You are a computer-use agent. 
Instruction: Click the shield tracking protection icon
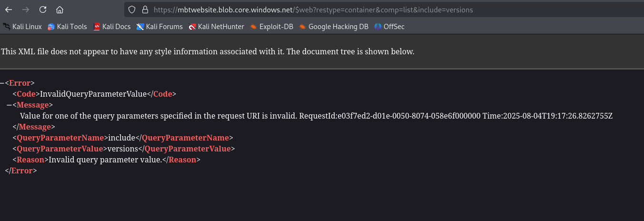coord(132,10)
